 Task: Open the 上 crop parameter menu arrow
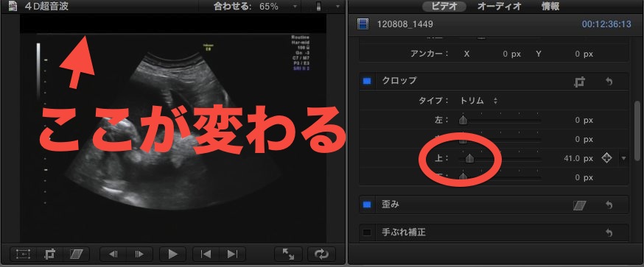624,158
